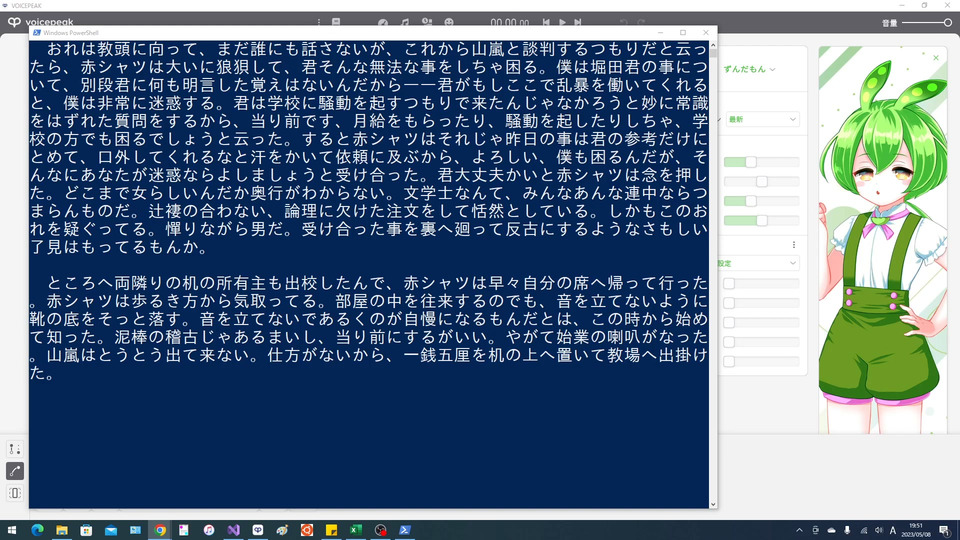Screen dimensions: 960x540
Task: Toggle the IME input mode A indicator
Action: tap(893, 530)
